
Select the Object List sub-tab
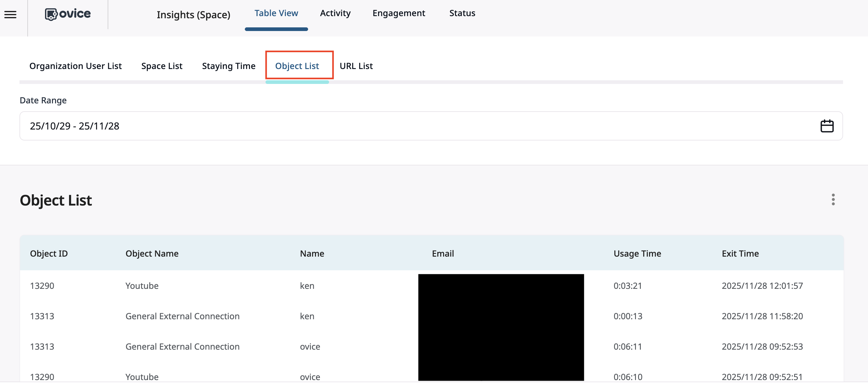(x=297, y=66)
